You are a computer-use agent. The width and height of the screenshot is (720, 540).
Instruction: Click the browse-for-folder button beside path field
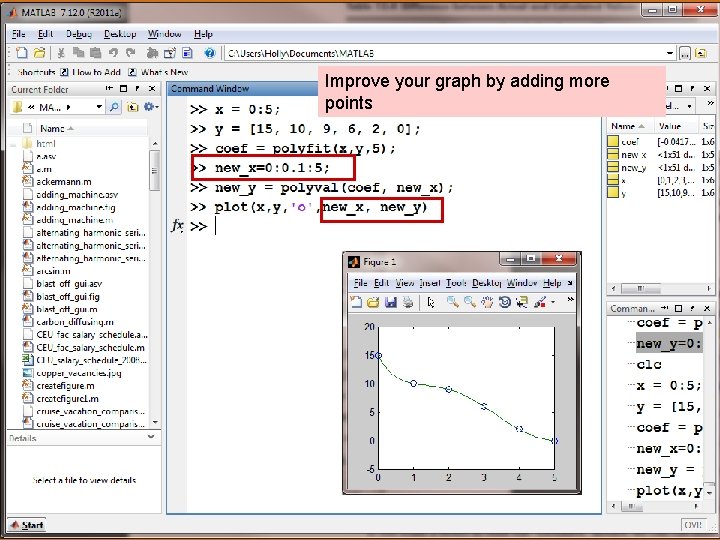685,54
